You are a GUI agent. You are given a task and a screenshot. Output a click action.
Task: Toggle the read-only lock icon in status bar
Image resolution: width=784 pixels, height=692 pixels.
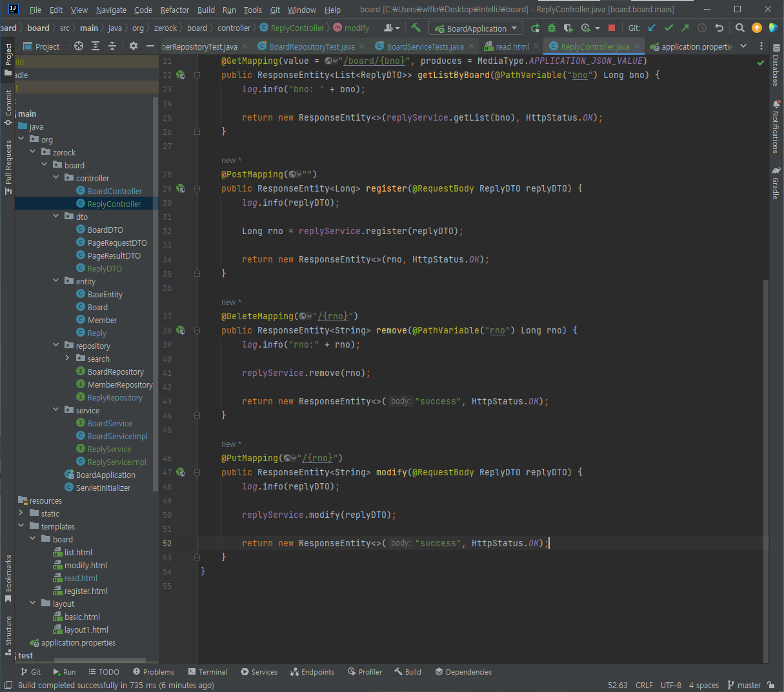tap(771, 685)
